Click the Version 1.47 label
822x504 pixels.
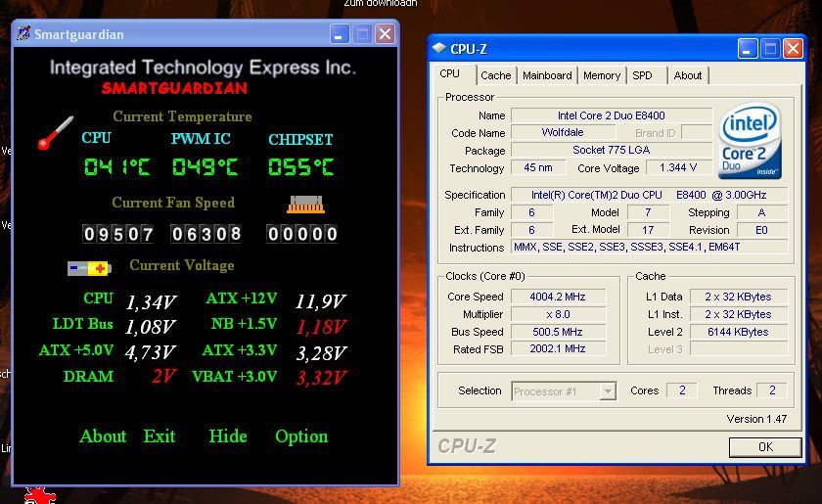pyautogui.click(x=756, y=419)
